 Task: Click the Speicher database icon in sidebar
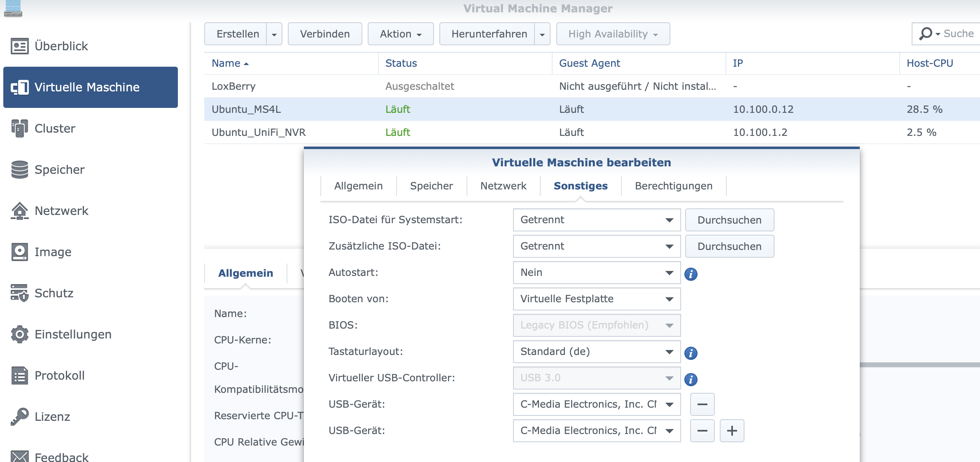pyautogui.click(x=19, y=170)
